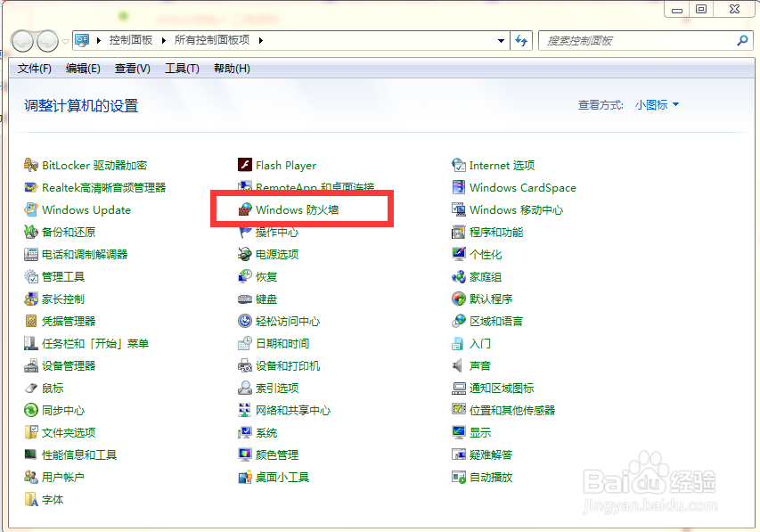Open the 桌面小工具 link
Screen dimensions: 760x532
pyautogui.click(x=282, y=478)
